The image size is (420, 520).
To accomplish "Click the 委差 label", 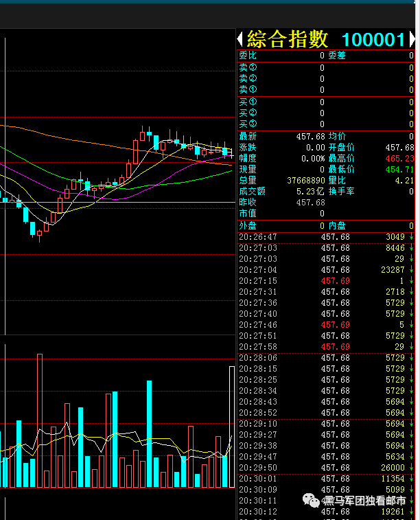I will (337, 56).
